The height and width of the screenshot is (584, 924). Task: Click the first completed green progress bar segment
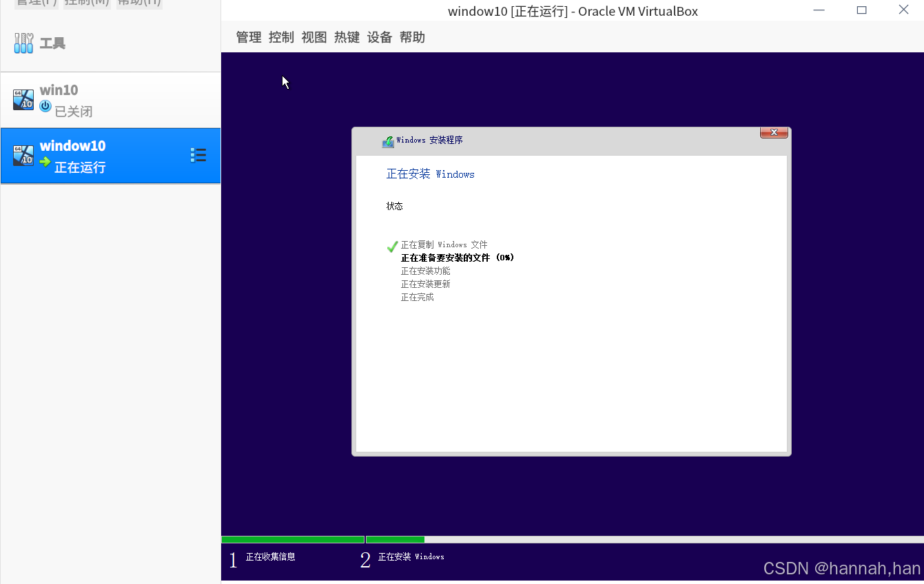(x=293, y=539)
